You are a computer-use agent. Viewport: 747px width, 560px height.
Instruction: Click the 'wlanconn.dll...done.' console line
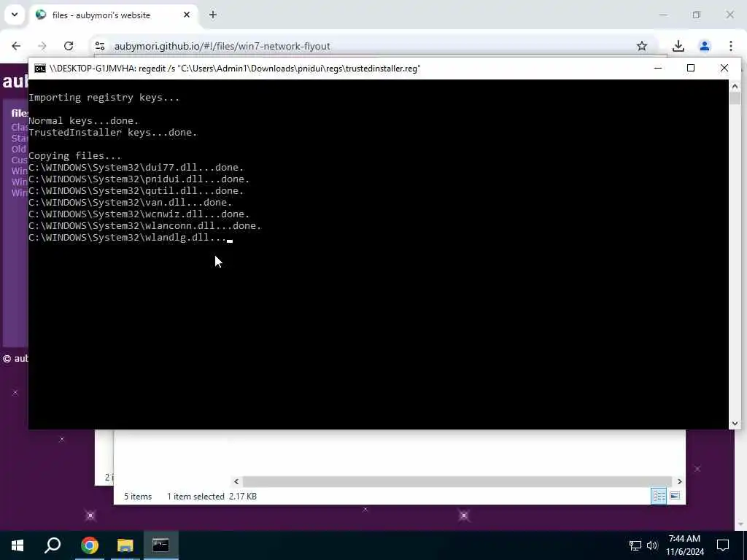coord(145,226)
